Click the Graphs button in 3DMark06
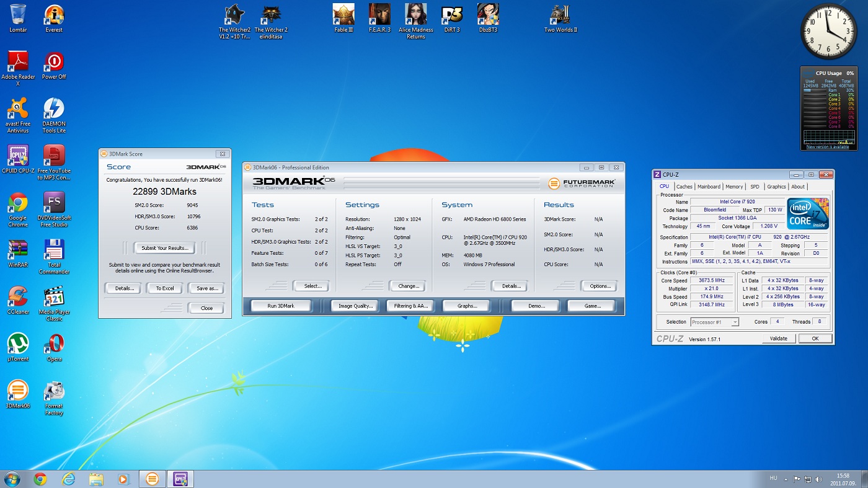Viewport: 868px width, 488px height. point(467,306)
